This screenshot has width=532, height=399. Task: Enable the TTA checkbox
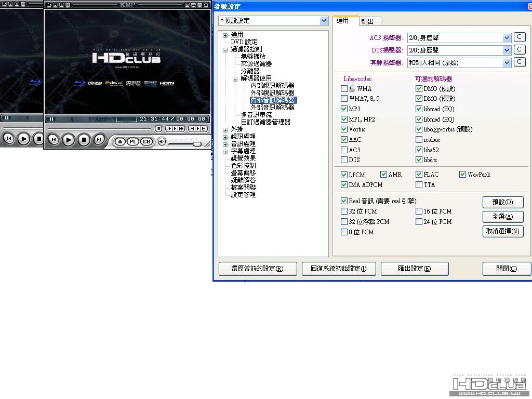pos(419,185)
